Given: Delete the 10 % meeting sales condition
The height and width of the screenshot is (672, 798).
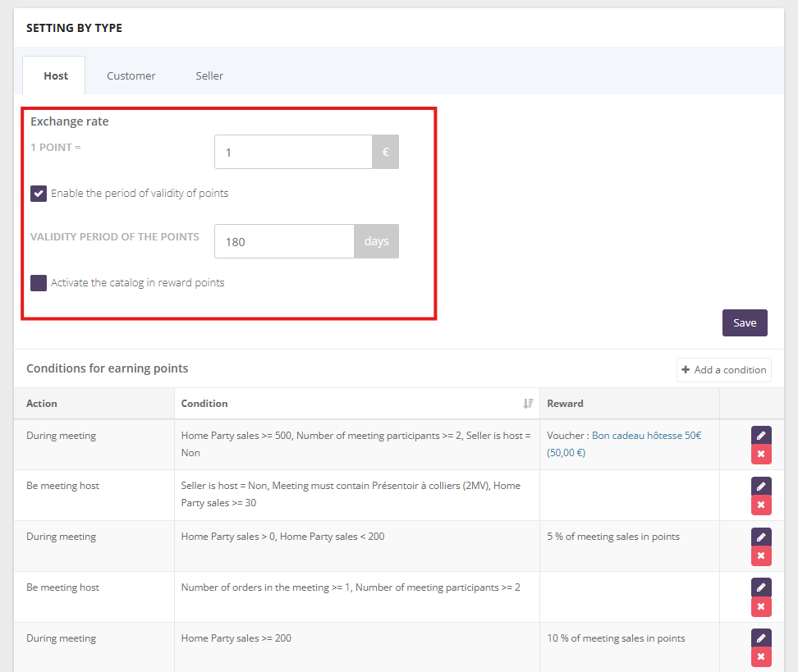Looking at the screenshot, I should [760, 657].
